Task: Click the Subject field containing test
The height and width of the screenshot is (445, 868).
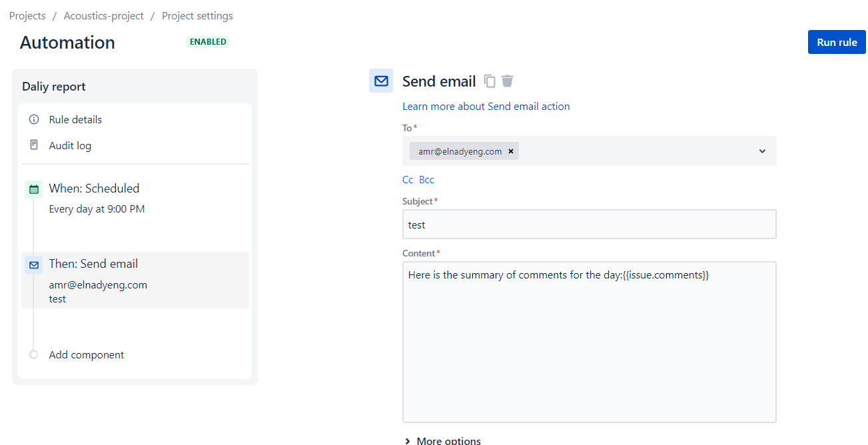Action: [x=589, y=224]
